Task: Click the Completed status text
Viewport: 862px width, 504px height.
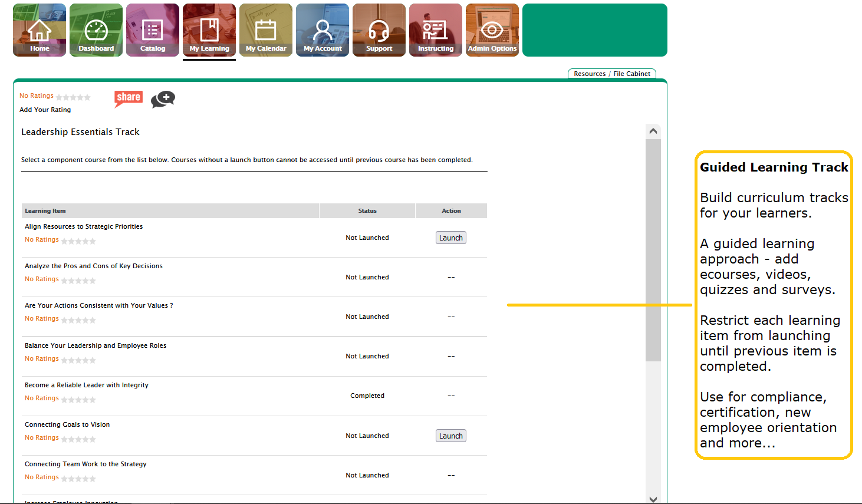Action: [367, 396]
